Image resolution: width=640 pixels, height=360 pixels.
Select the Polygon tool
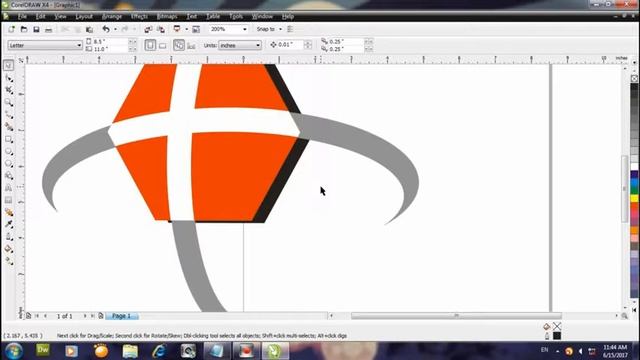tap(9, 164)
